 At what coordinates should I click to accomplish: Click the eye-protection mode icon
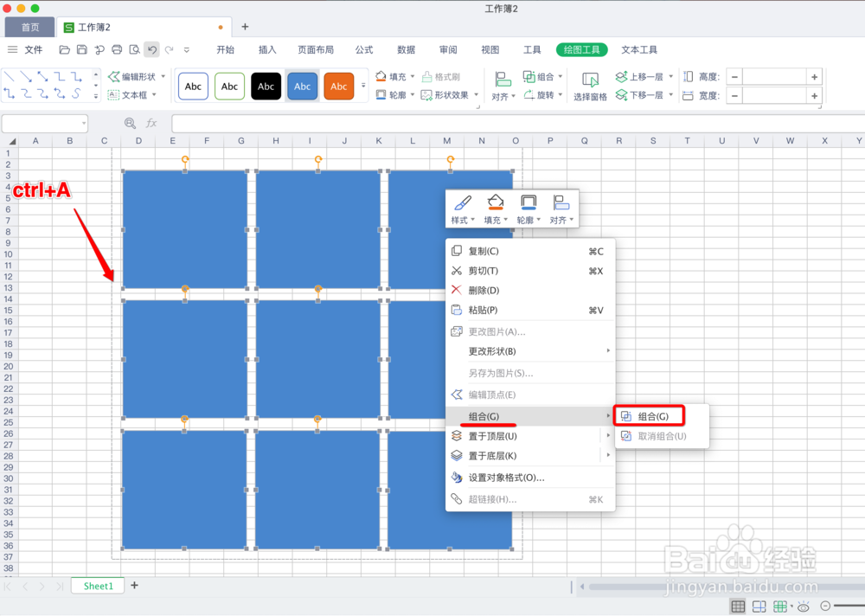click(804, 606)
